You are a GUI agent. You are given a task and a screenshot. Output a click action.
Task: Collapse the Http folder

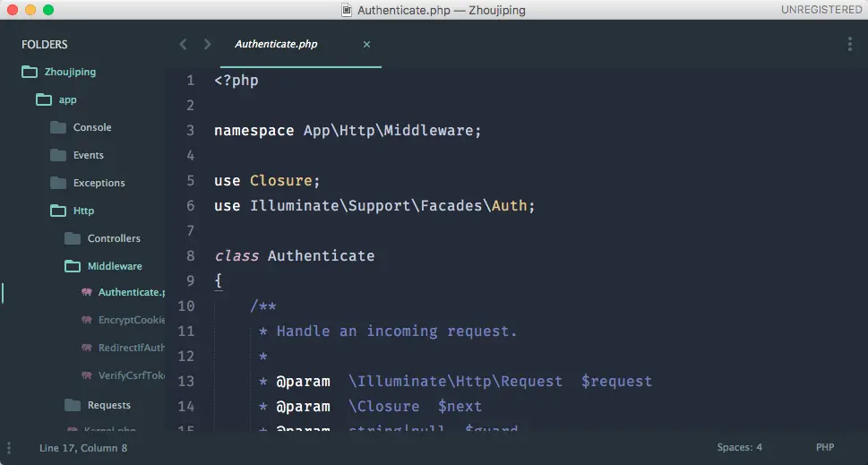[x=83, y=211]
